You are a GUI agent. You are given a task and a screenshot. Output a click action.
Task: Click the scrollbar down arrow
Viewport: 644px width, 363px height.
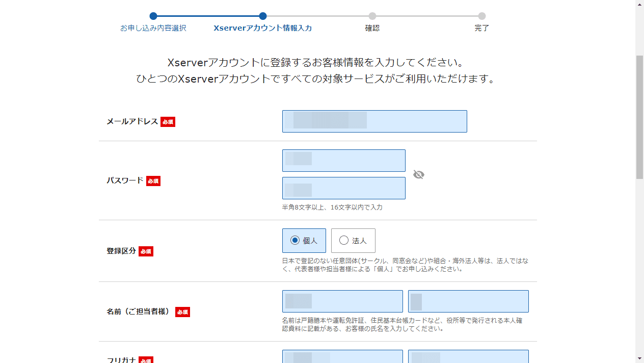point(639,358)
